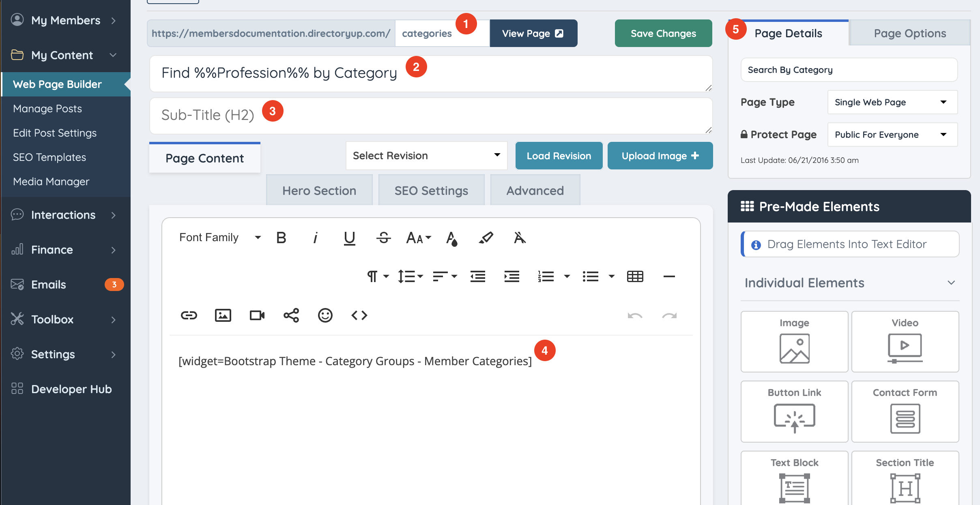Switch to code view

click(x=359, y=315)
